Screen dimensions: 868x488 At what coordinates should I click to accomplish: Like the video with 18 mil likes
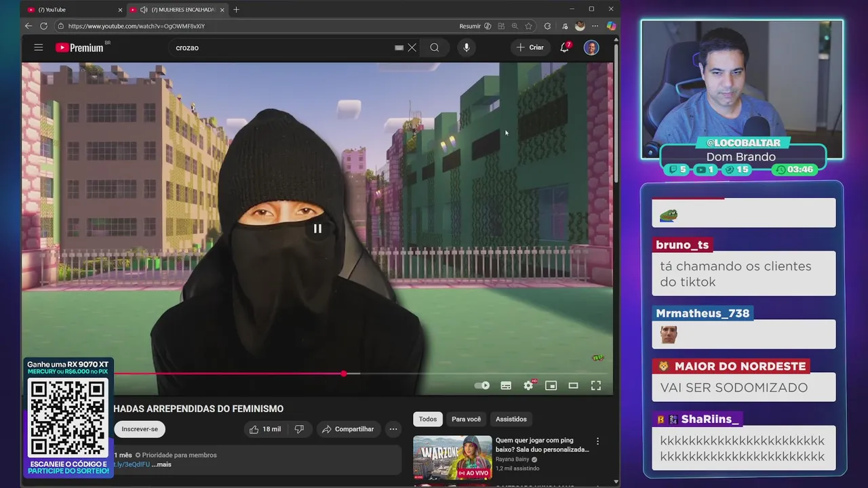tap(265, 429)
